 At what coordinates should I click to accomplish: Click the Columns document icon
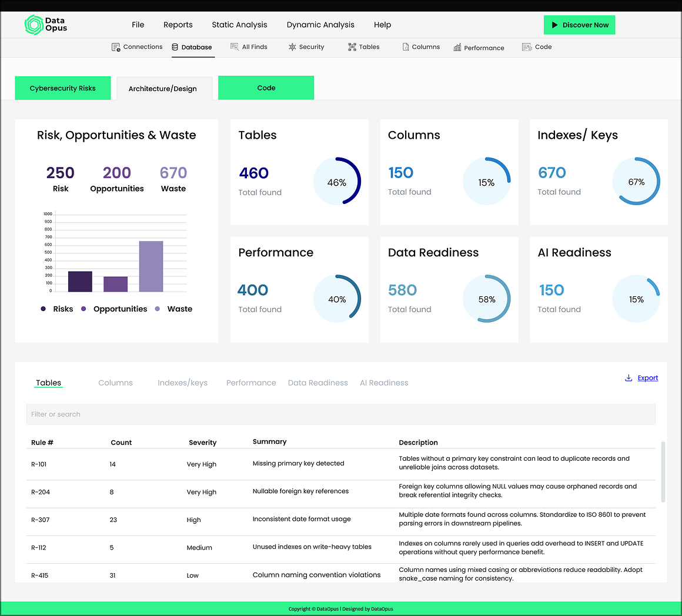tap(405, 47)
